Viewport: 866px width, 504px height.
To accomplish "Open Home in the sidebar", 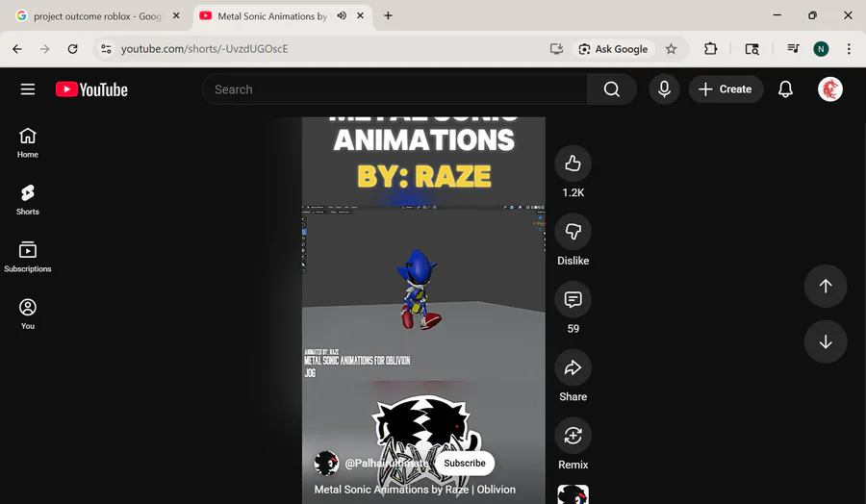I will click(28, 143).
